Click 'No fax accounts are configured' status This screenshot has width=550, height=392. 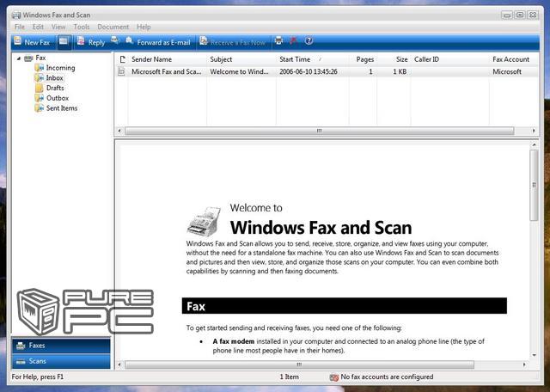[387, 377]
